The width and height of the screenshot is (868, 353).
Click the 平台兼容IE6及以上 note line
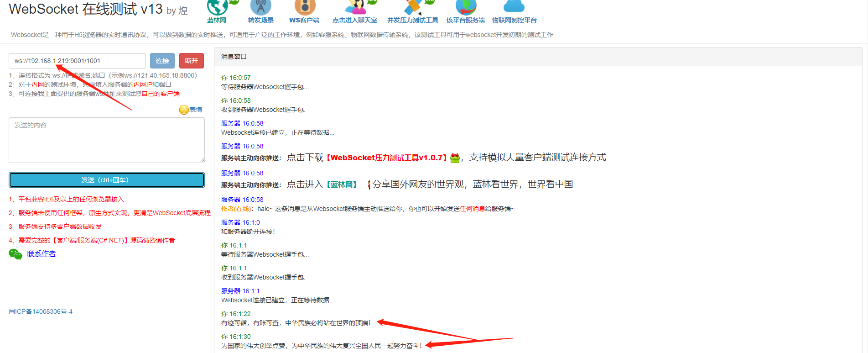pyautogui.click(x=66, y=199)
